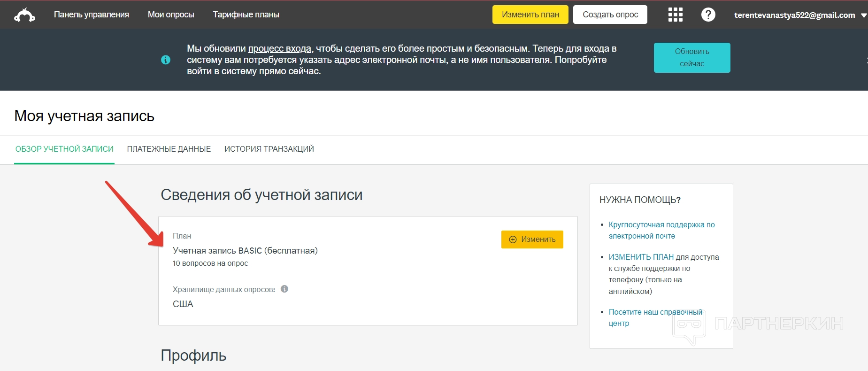Select the Обзор учетной записи tab
This screenshot has height=371, width=868.
click(64, 149)
